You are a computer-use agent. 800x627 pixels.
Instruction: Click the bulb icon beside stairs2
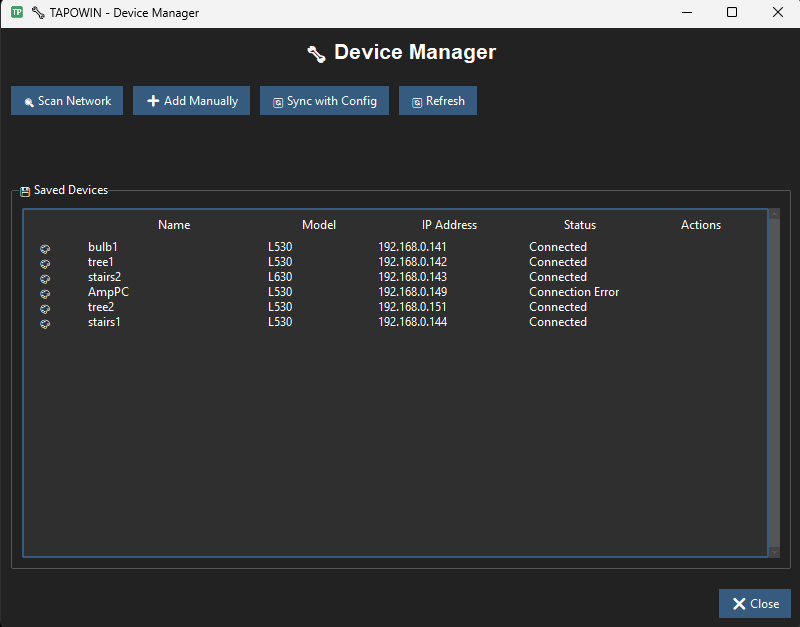pos(45,278)
